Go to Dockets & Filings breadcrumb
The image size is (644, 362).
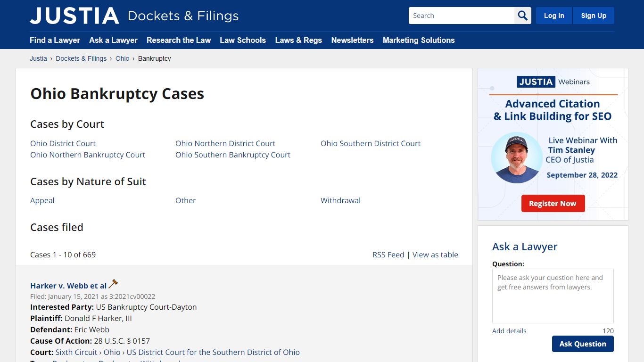[x=81, y=58]
